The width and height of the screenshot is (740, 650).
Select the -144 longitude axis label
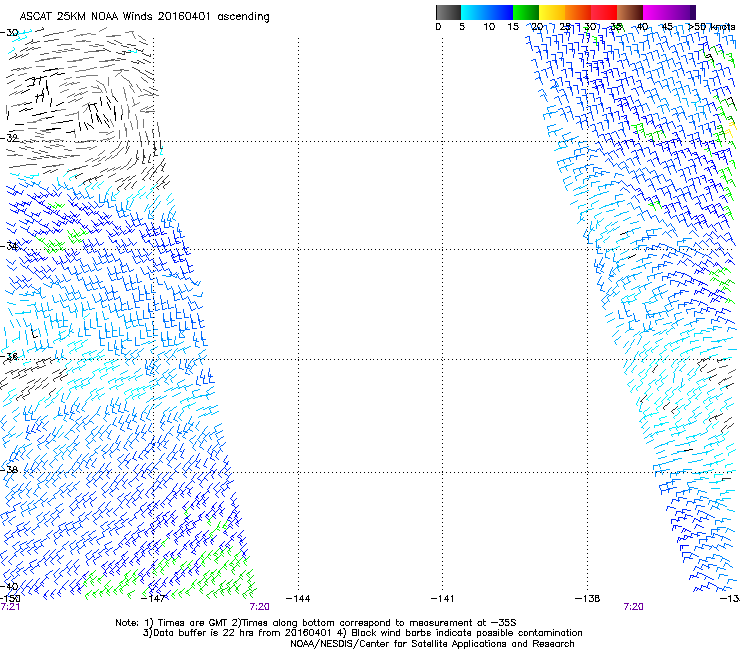[298, 599]
